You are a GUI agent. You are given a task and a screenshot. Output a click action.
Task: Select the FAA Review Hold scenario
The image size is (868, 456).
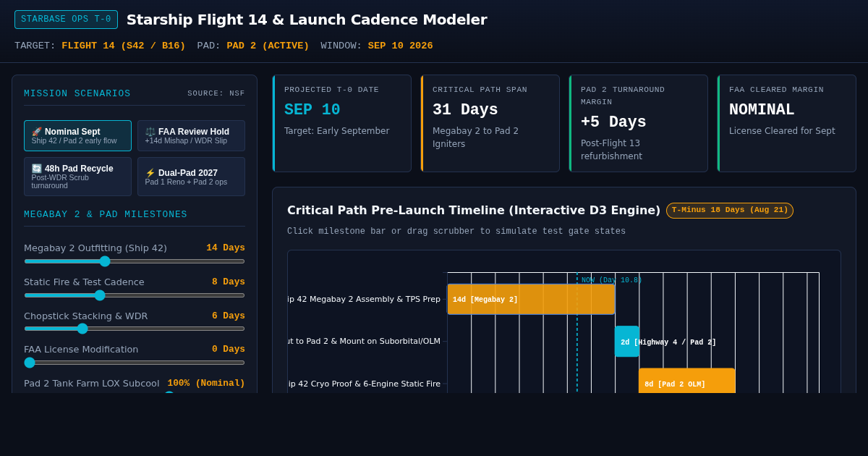(191, 136)
